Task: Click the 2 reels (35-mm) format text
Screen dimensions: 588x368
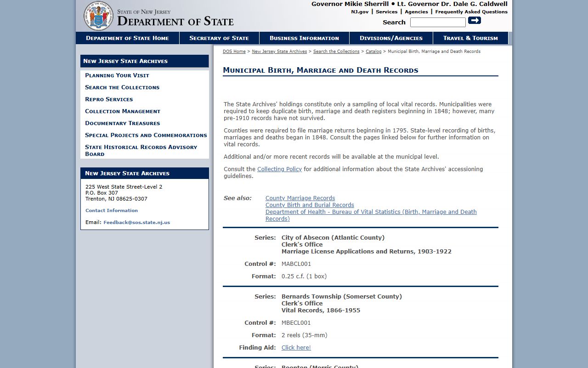Action: [305, 335]
